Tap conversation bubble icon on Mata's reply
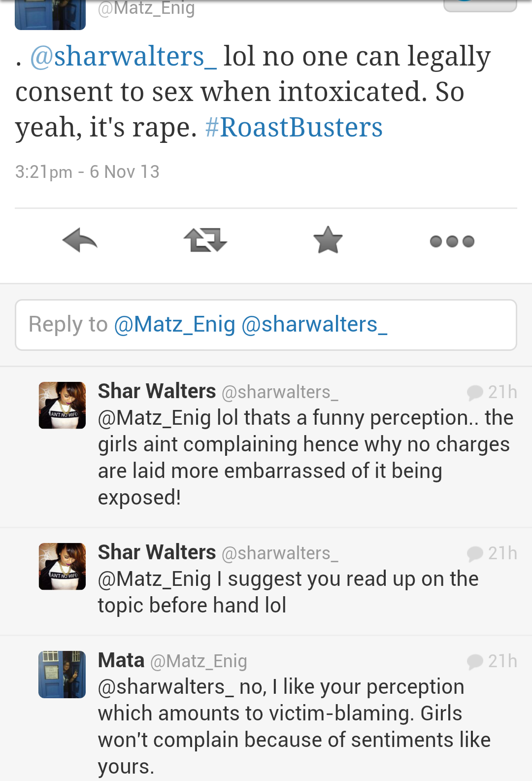The image size is (532, 781). tap(475, 661)
